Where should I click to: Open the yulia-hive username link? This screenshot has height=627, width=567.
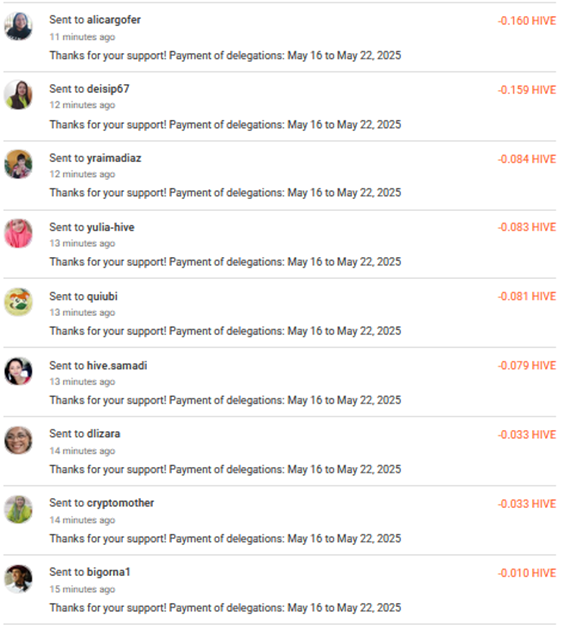click(111, 228)
